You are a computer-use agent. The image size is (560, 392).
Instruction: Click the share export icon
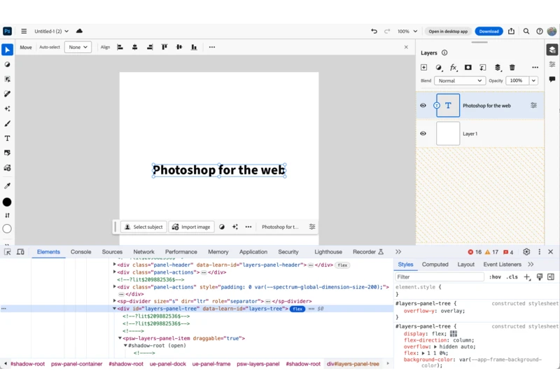[x=512, y=31]
